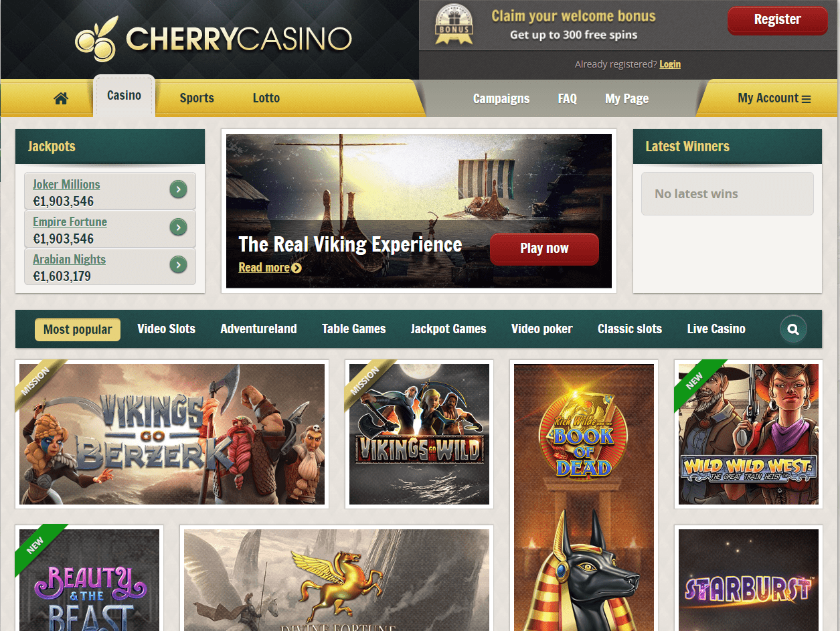Expand the My Account menu

[774, 98]
